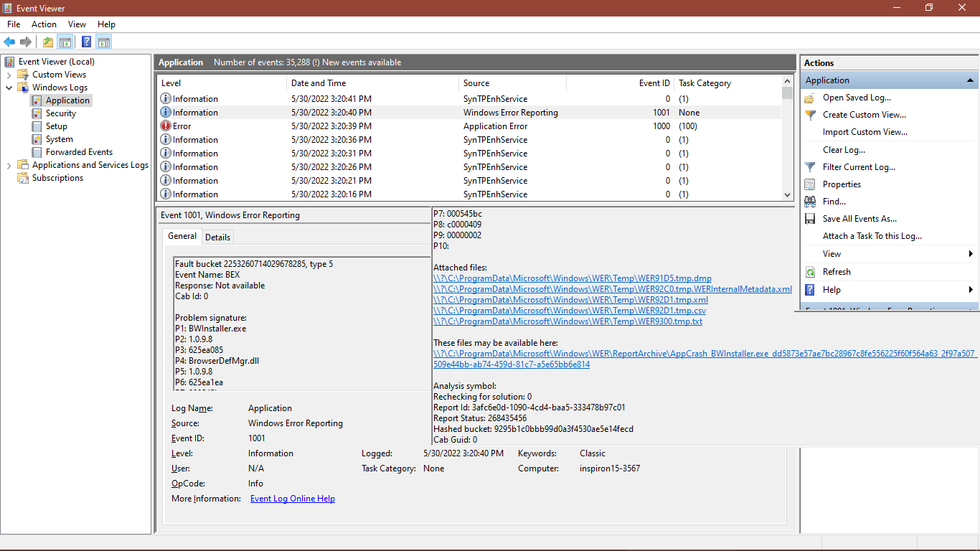The width and height of the screenshot is (980, 551).
Task: Expand the Custom Views tree node
Action: pyautogui.click(x=9, y=75)
